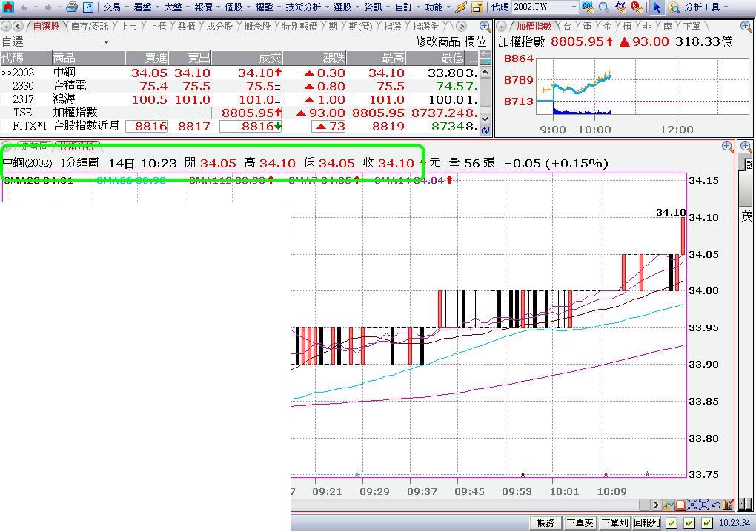
Task: Click the 下單列 button
Action: click(x=614, y=523)
